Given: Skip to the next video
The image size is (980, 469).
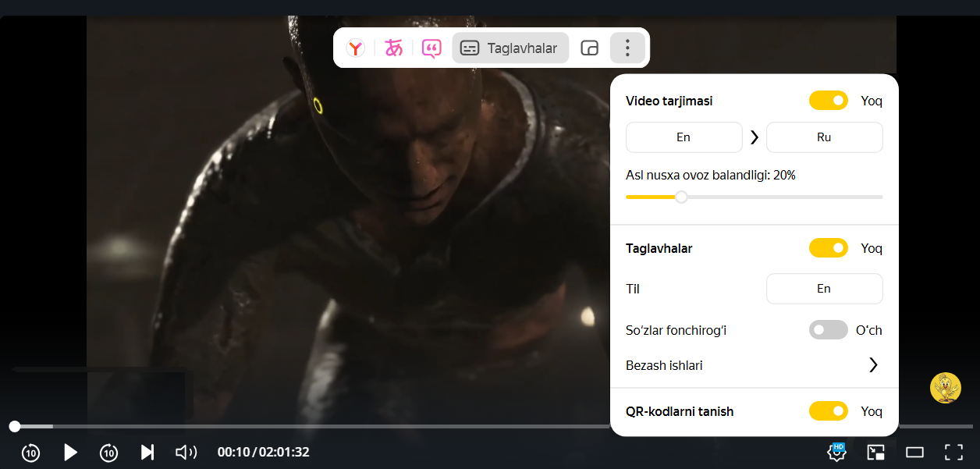Looking at the screenshot, I should point(147,452).
